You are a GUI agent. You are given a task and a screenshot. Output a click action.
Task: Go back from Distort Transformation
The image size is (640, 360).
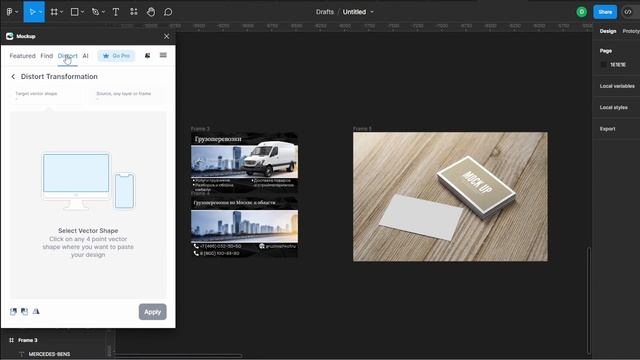click(x=13, y=77)
